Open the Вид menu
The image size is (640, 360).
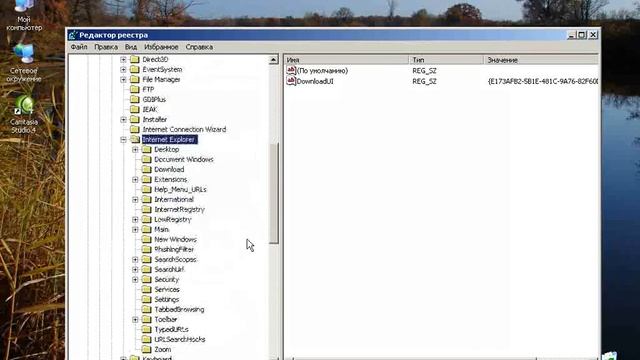131,47
